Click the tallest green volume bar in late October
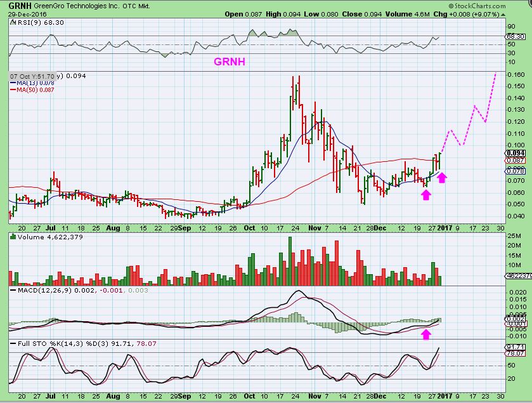Screen dimensions: 532x403 [290, 261]
